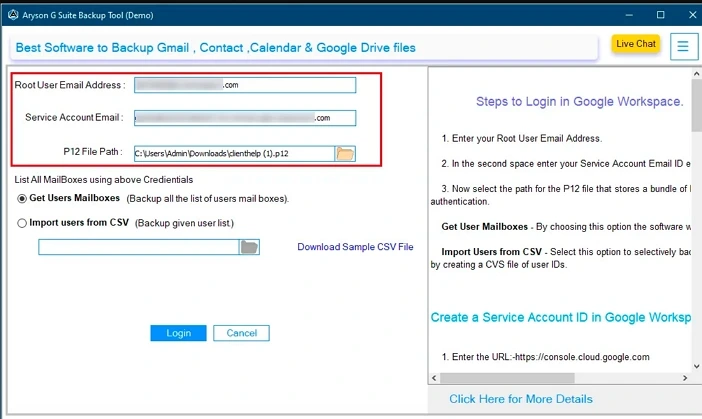Click the help panel horizontal scrollbar thumb

click(507, 378)
